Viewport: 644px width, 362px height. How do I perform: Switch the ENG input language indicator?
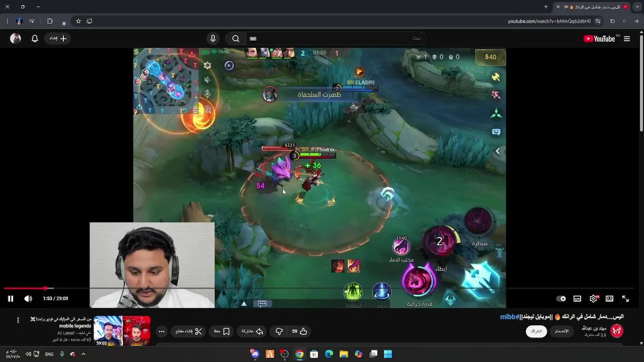point(49,354)
